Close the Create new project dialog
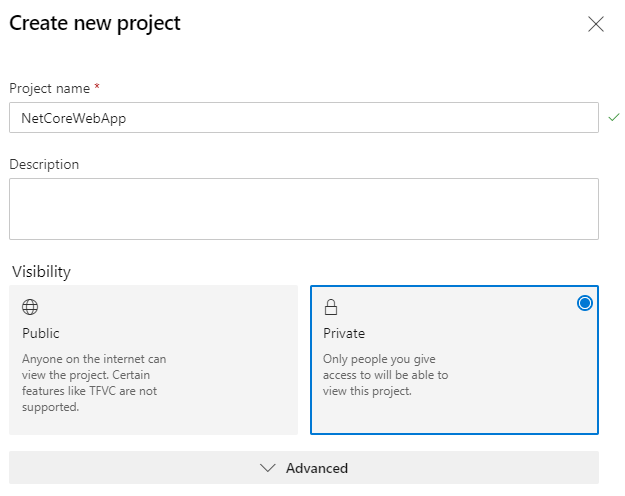Viewport: 625px width, 496px height. coord(596,24)
